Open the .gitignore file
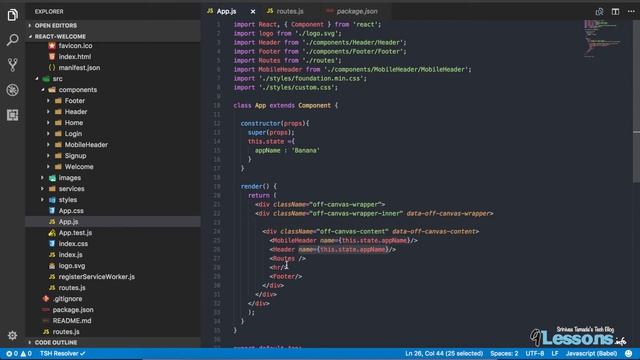 coord(67,299)
